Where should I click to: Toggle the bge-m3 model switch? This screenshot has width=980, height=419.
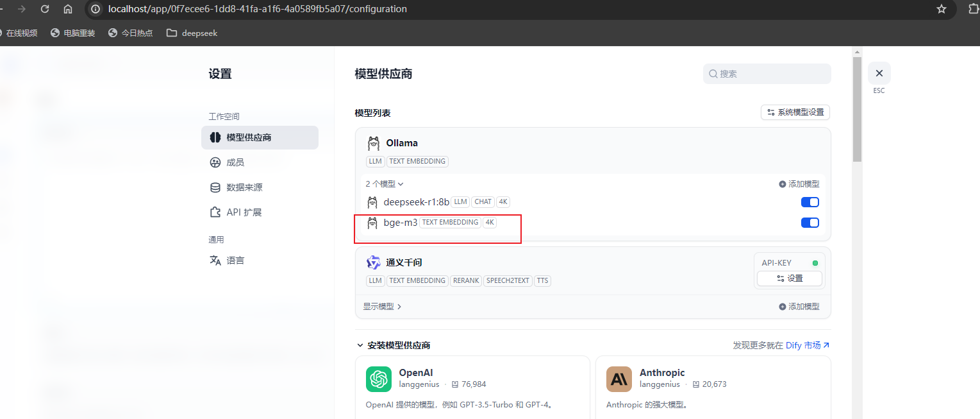click(x=810, y=223)
